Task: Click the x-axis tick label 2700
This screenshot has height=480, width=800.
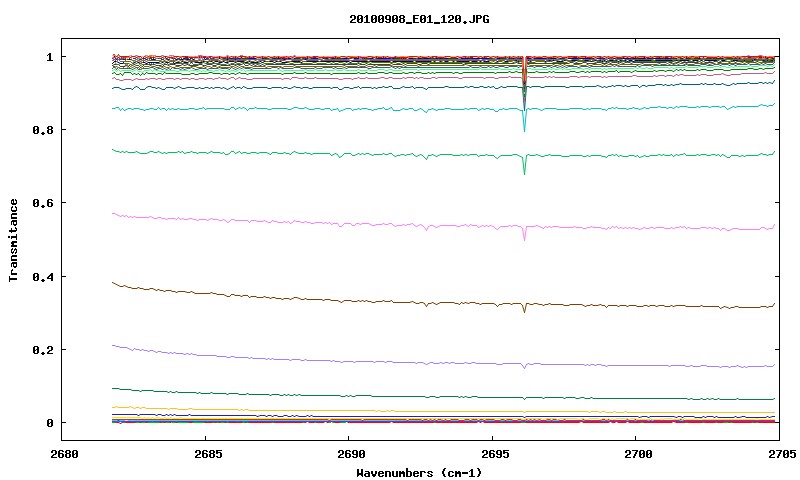Action: tap(638, 454)
